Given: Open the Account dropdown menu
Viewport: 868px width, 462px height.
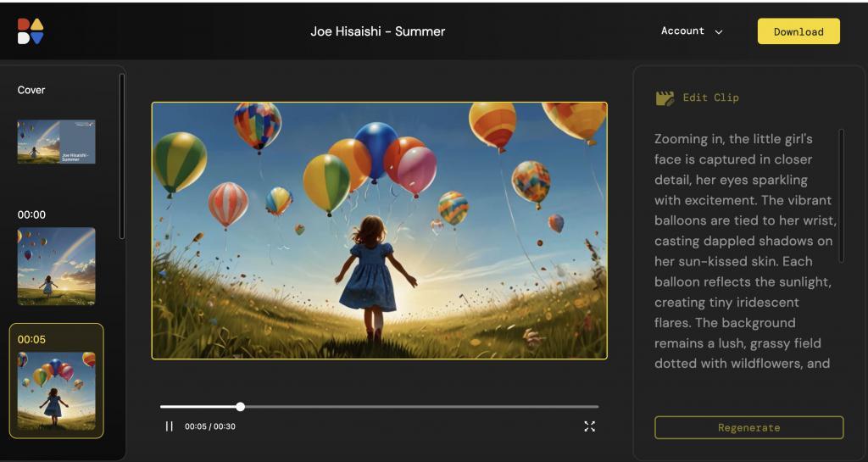Looking at the screenshot, I should [692, 31].
